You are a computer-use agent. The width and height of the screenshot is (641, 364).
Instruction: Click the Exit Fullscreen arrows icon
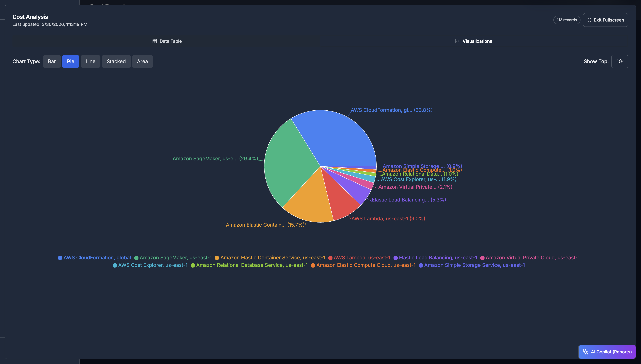(x=589, y=20)
